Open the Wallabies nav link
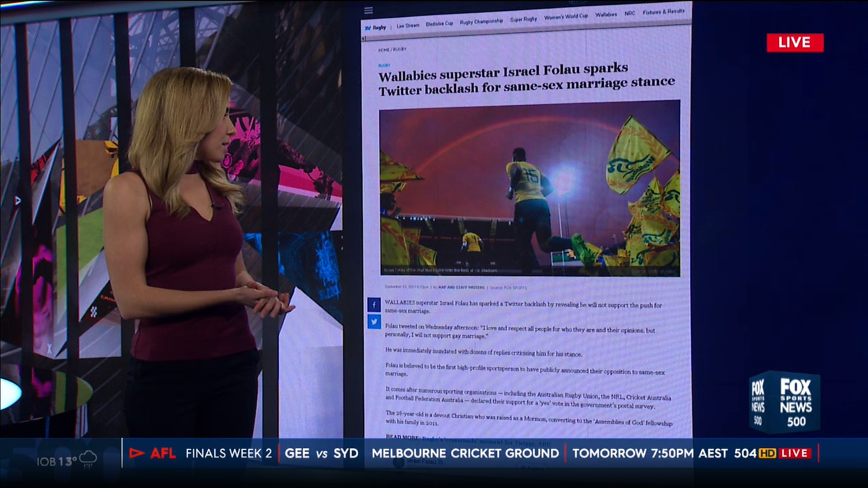The image size is (868, 488). [606, 15]
